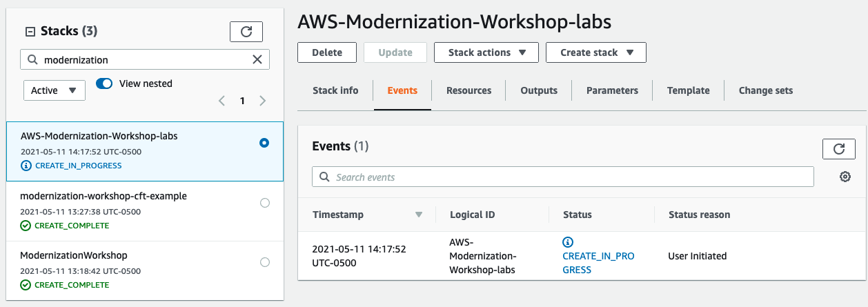Image resolution: width=868 pixels, height=307 pixels.
Task: Click page number 1 in pagination
Action: [x=242, y=101]
